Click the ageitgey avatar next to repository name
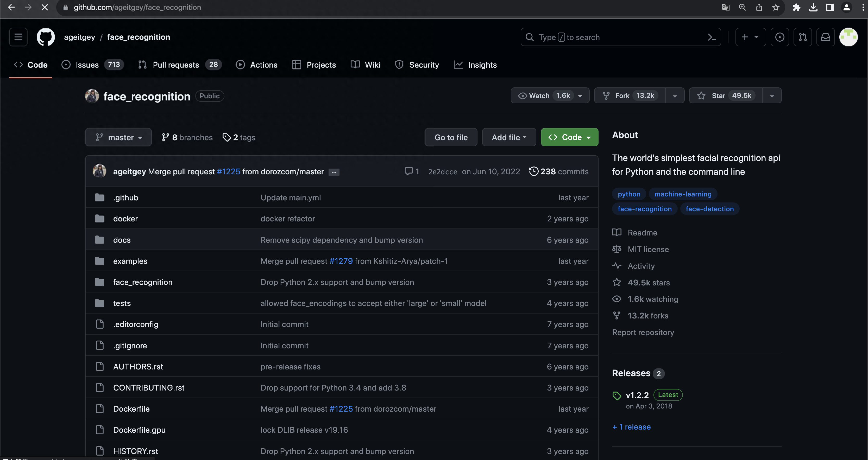Viewport: 868px width, 460px height. pos(92,96)
